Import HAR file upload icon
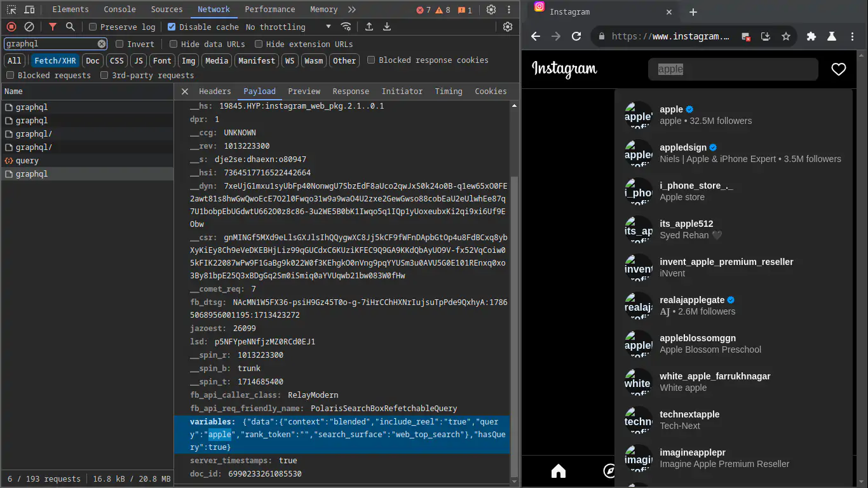868x488 pixels. click(x=369, y=27)
